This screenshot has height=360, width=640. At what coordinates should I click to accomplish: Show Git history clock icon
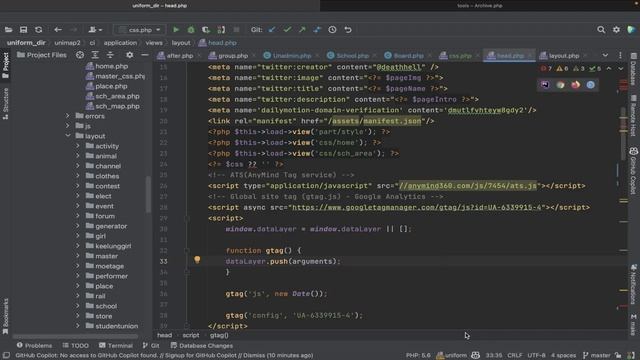click(x=332, y=30)
